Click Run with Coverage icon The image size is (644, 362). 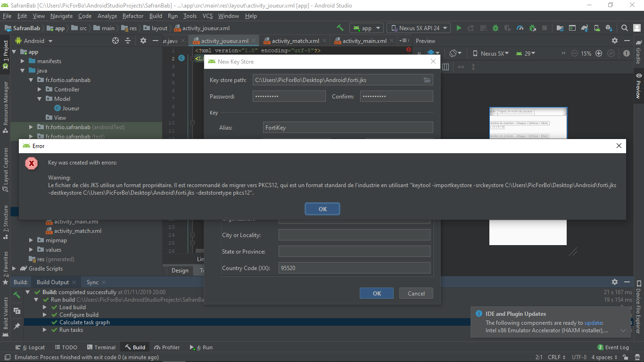(x=508, y=28)
